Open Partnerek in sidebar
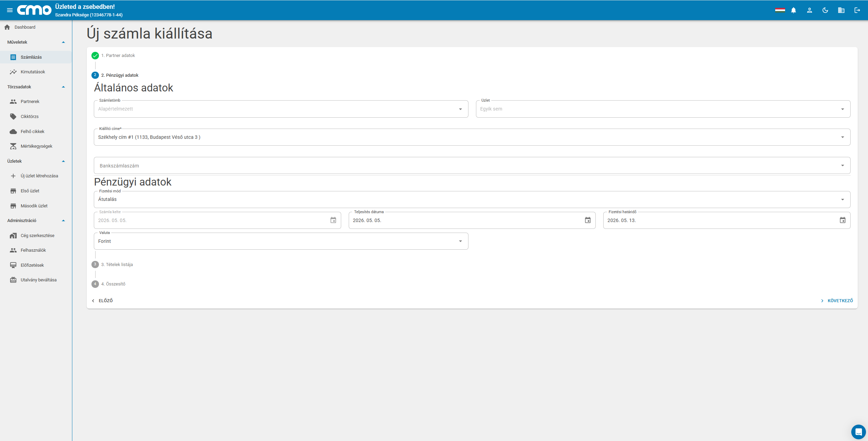Screen dimensions: 868x441 pos(36,102)
